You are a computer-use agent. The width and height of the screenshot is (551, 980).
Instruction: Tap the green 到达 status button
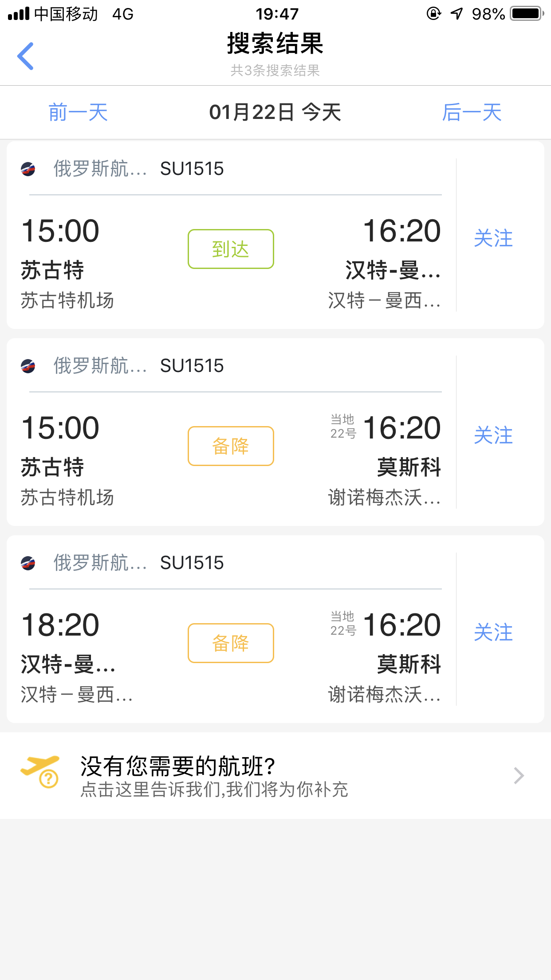click(231, 249)
